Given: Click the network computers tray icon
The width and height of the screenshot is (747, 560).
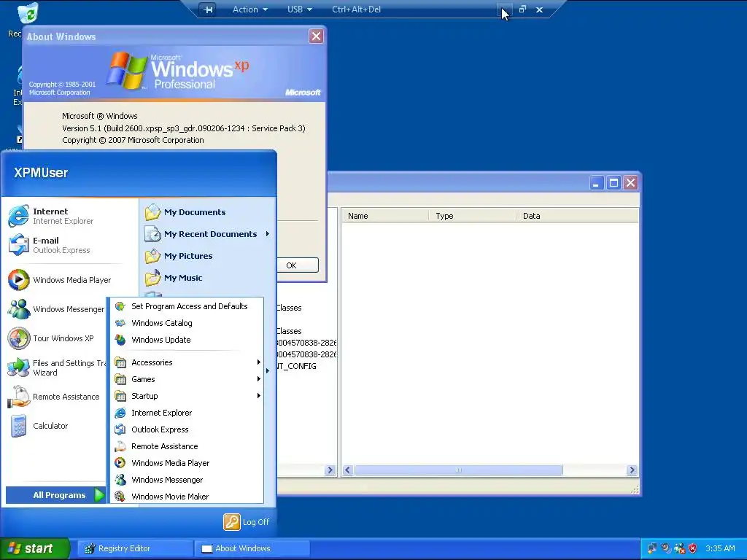Looking at the screenshot, I should coord(651,548).
